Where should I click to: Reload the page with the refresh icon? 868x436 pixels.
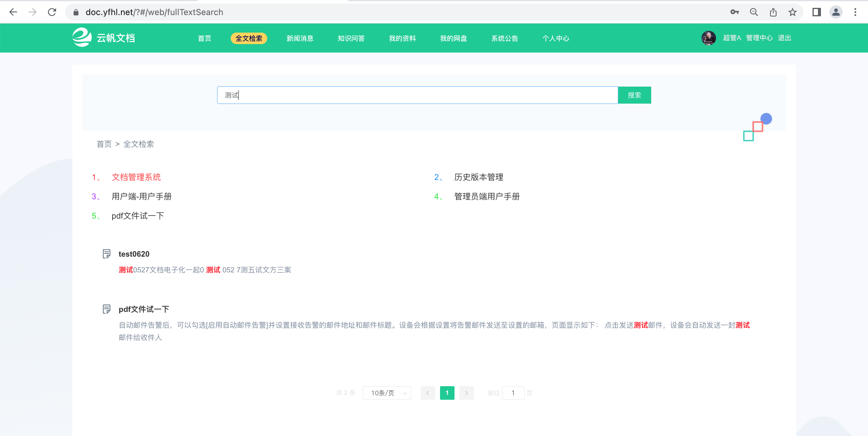pyautogui.click(x=52, y=12)
